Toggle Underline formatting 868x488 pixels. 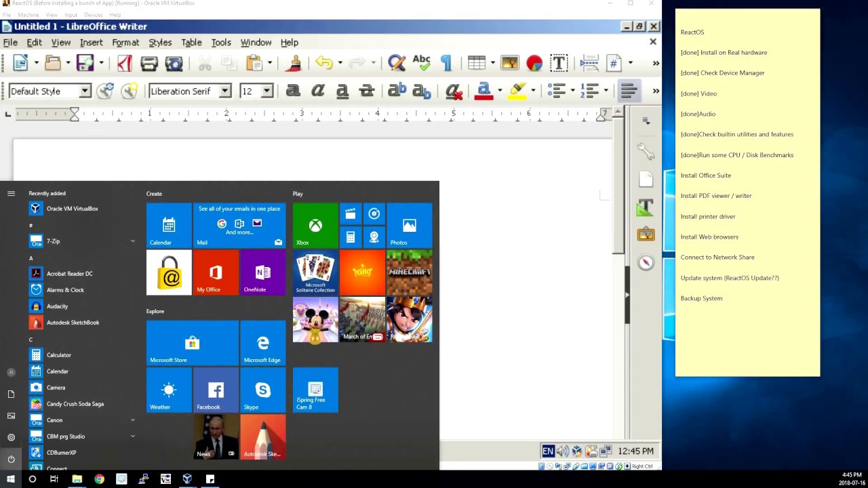(x=342, y=91)
